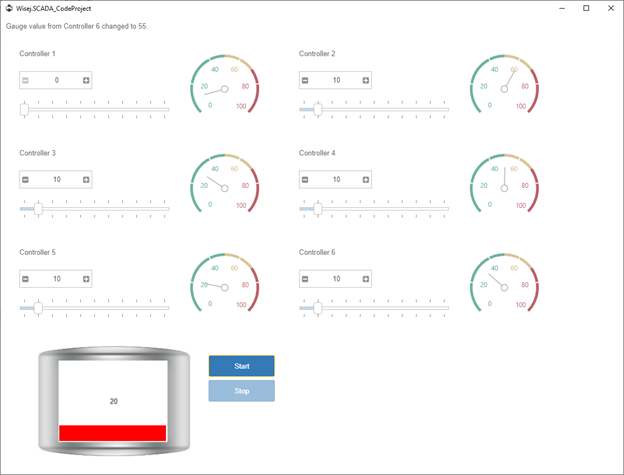Click the 'Controller 5' label
This screenshot has width=624, height=475.
tap(37, 252)
